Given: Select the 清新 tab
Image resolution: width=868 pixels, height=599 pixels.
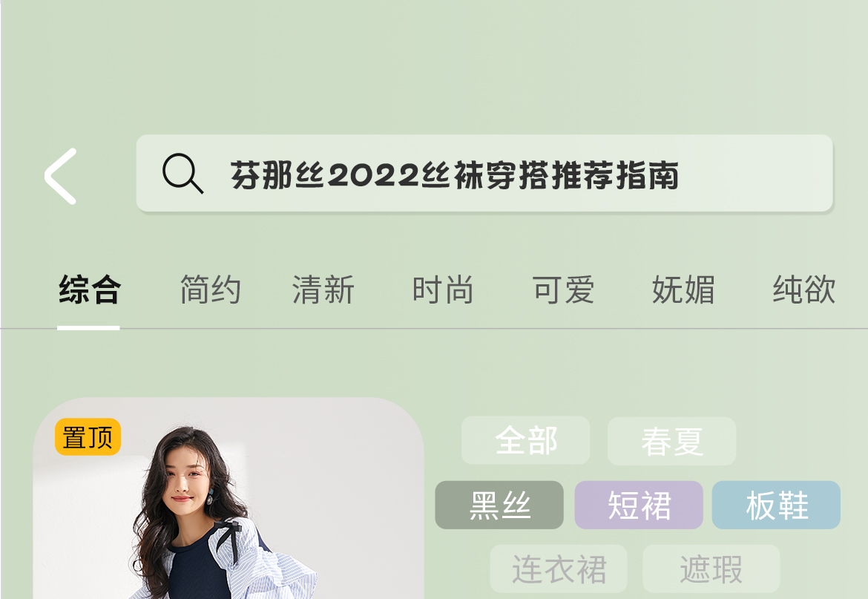Looking at the screenshot, I should [x=323, y=289].
